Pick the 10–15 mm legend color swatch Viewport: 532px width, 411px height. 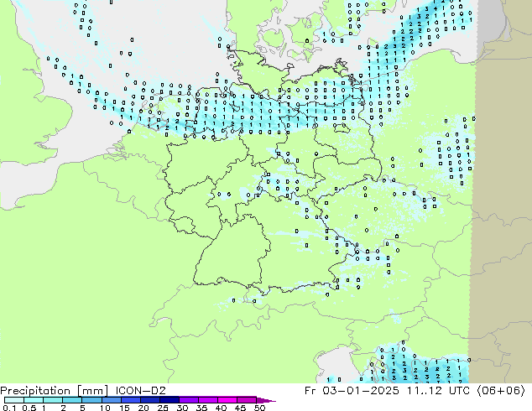tap(111, 400)
